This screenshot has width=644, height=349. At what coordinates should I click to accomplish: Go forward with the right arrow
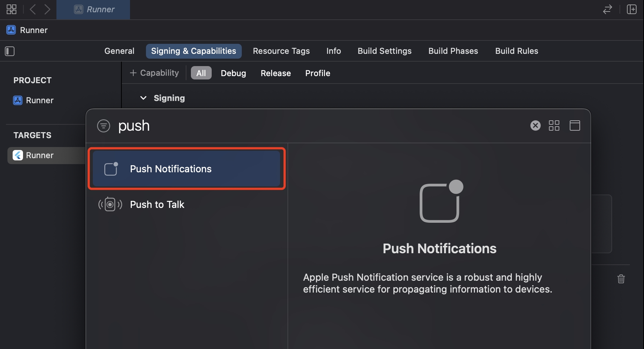point(47,9)
